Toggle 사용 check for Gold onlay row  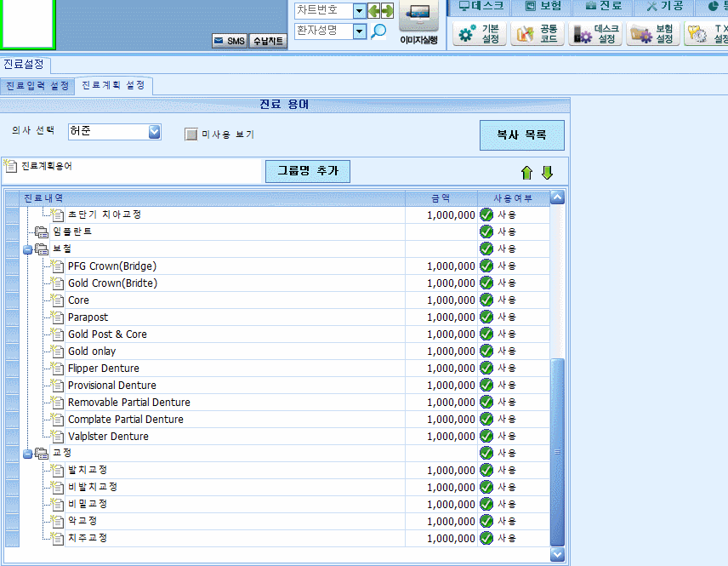click(x=486, y=351)
